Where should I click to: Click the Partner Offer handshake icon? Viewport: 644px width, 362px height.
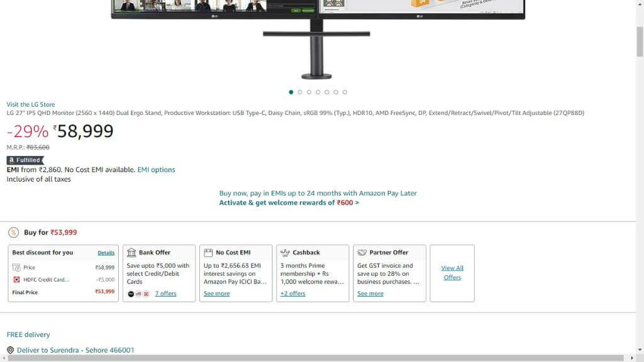tap(362, 253)
